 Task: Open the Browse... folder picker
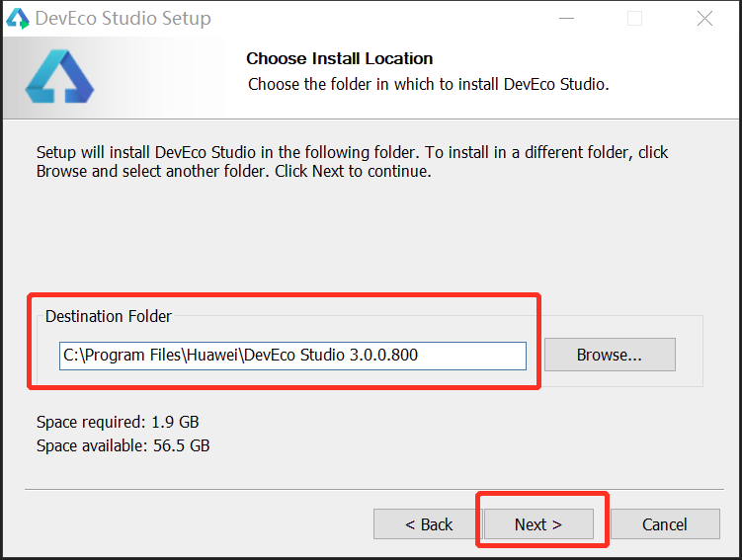click(610, 355)
